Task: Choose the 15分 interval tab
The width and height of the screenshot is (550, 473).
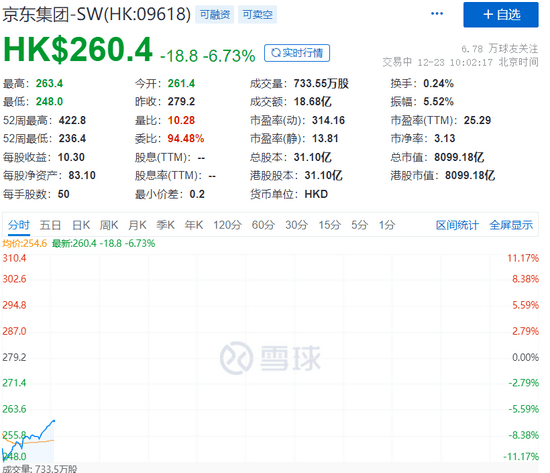Action: (330, 225)
